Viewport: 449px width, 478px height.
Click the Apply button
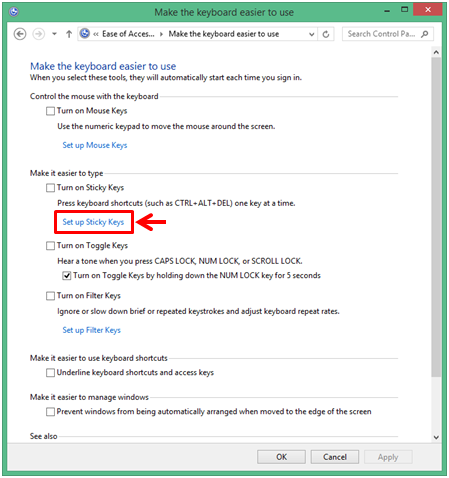[388, 457]
